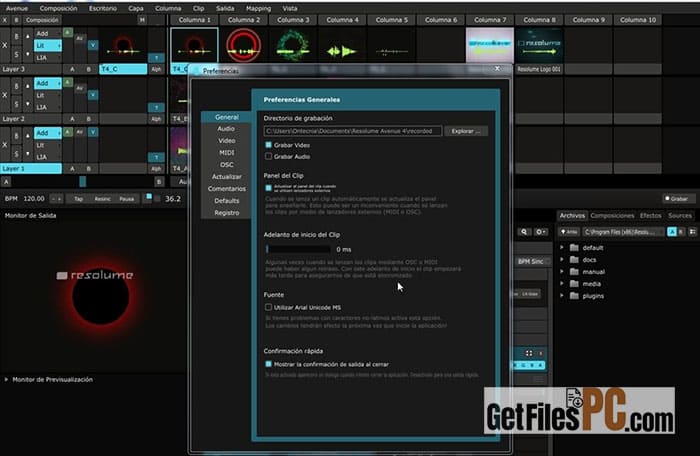The image size is (700, 456).
Task: Move Layer 3 up with the arrow
Action: click(x=27, y=36)
